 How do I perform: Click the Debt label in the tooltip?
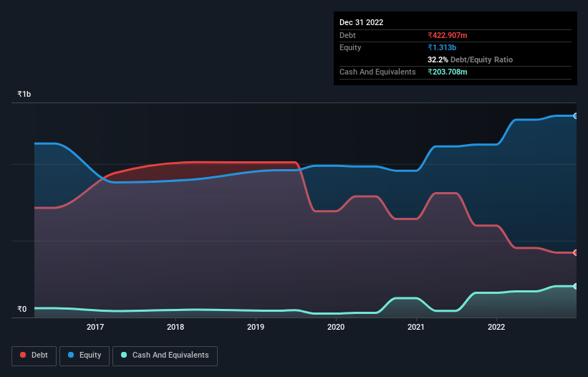[347, 35]
